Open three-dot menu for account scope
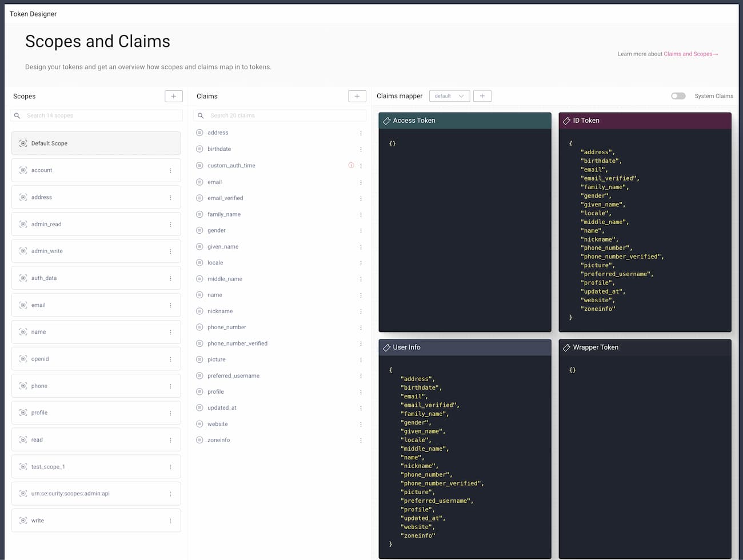 tap(170, 171)
